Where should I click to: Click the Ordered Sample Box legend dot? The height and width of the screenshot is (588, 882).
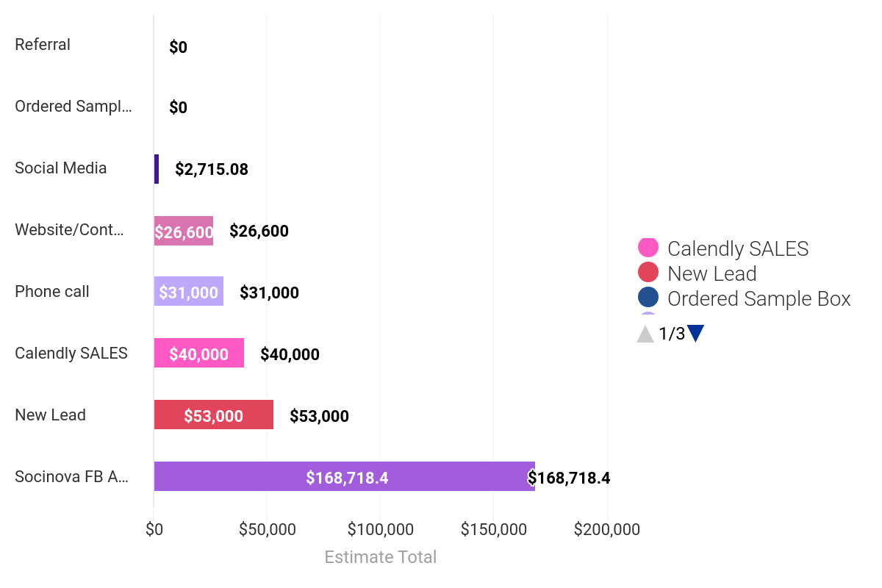click(648, 298)
